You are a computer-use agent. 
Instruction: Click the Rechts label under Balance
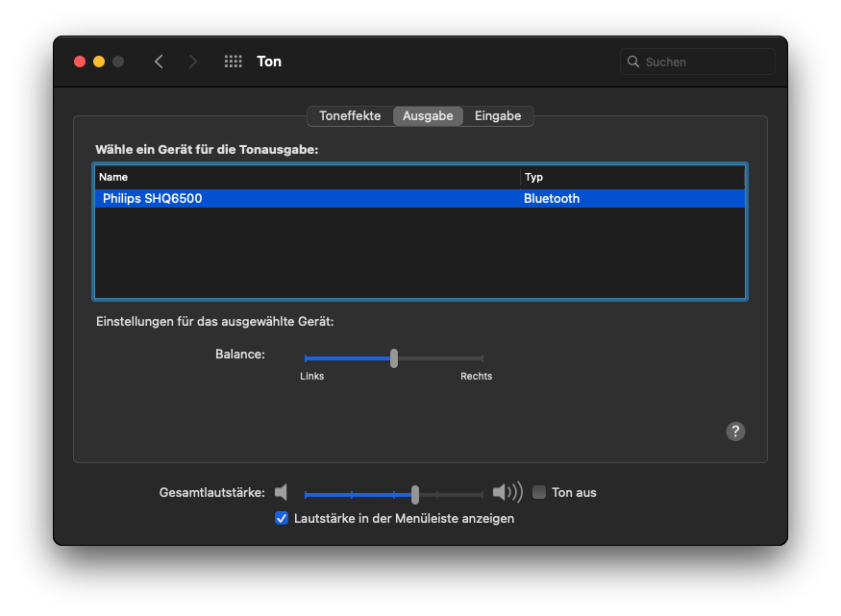477,377
